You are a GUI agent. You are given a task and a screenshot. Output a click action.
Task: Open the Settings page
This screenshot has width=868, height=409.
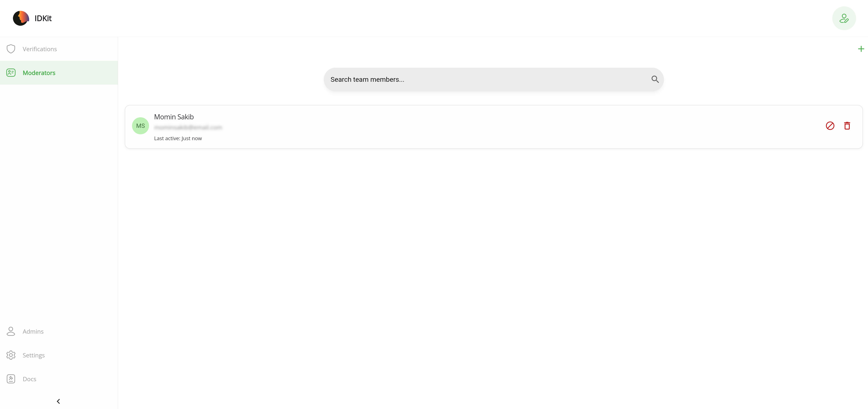(34, 355)
